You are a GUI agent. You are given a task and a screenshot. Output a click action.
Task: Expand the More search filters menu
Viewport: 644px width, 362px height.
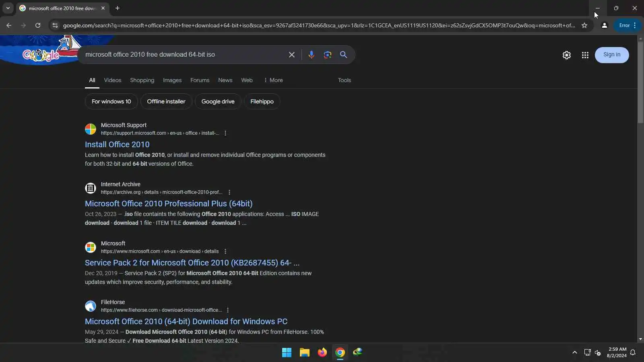coord(273,80)
